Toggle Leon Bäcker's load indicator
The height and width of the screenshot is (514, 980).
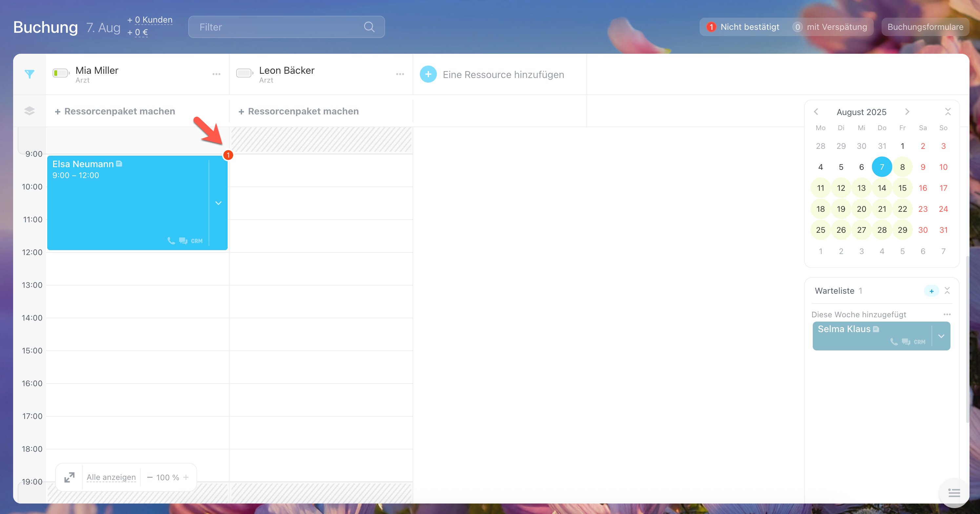244,73
